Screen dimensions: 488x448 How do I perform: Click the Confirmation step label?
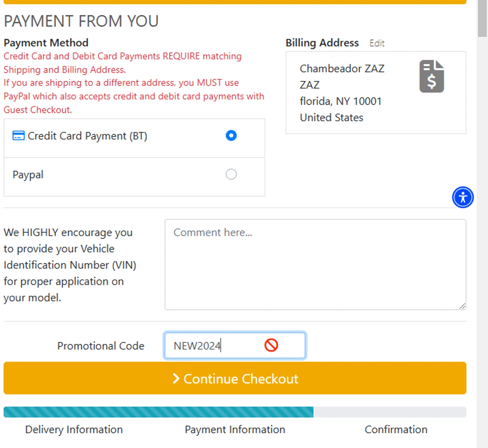coord(396,429)
